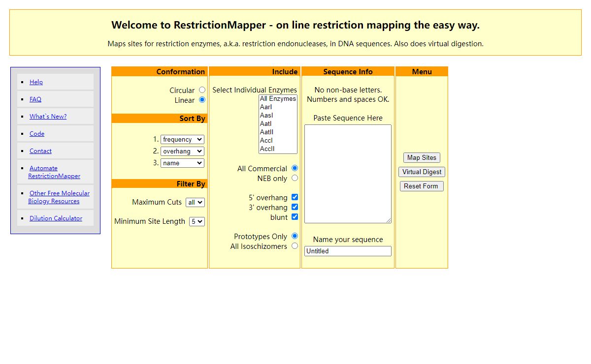Toggle the 3' overhang checkbox
The image size is (591, 364).
[295, 207]
